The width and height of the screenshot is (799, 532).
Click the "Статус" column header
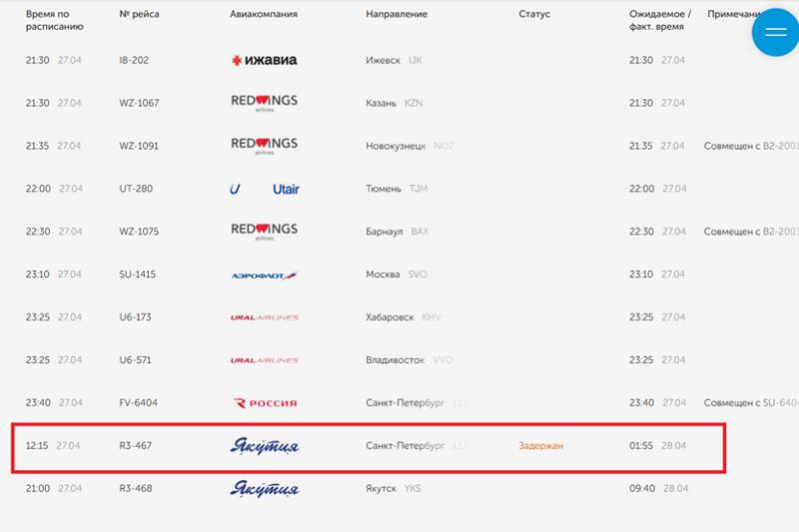535,14
